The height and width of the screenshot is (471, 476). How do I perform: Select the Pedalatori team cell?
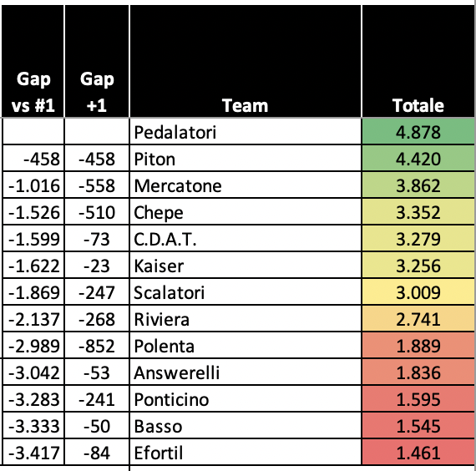click(x=246, y=132)
